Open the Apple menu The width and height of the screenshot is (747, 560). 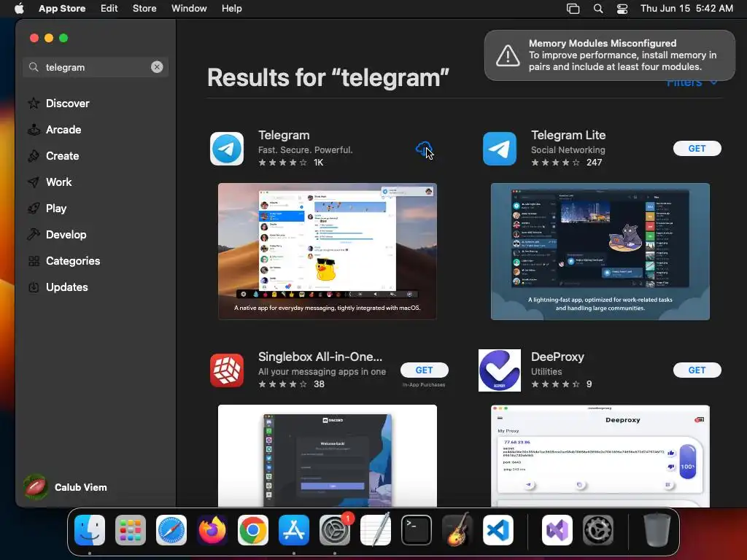click(19, 9)
